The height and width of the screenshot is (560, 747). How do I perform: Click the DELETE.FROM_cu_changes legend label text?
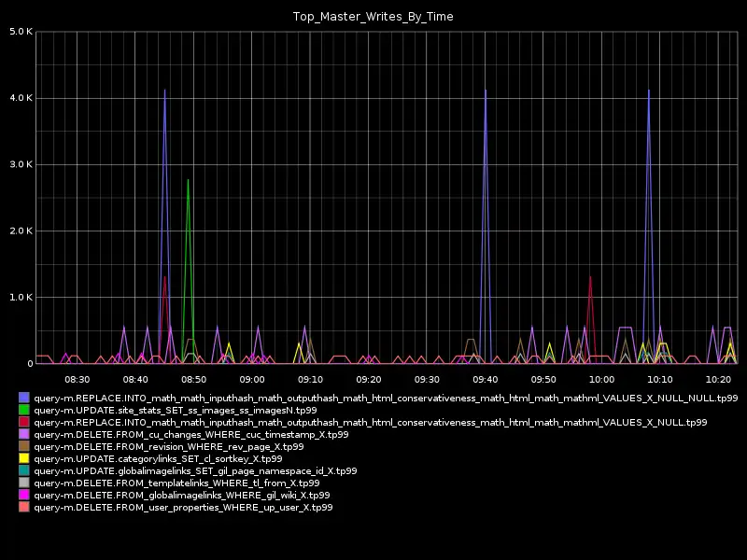coord(190,434)
